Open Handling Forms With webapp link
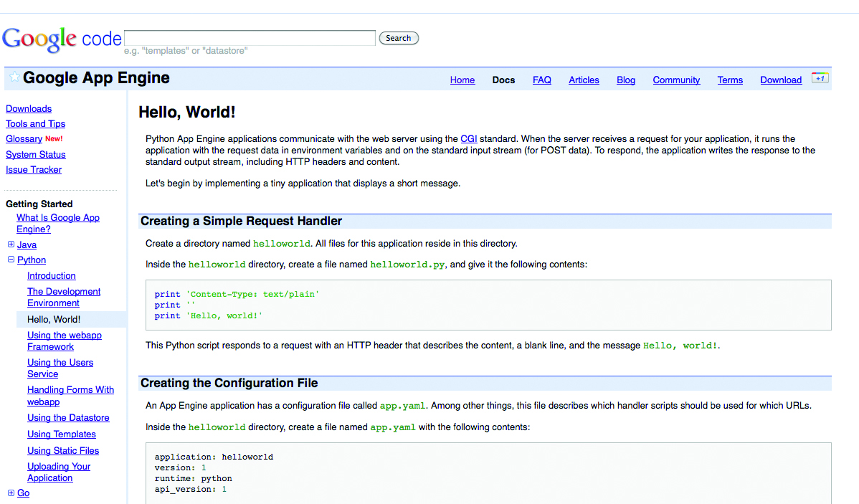This screenshot has width=859, height=504. point(71,396)
